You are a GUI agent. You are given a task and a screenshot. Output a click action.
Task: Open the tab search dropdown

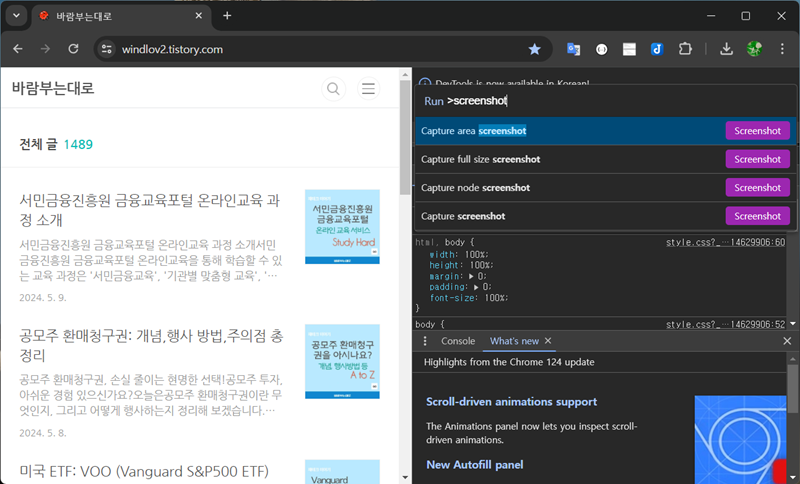click(16, 16)
